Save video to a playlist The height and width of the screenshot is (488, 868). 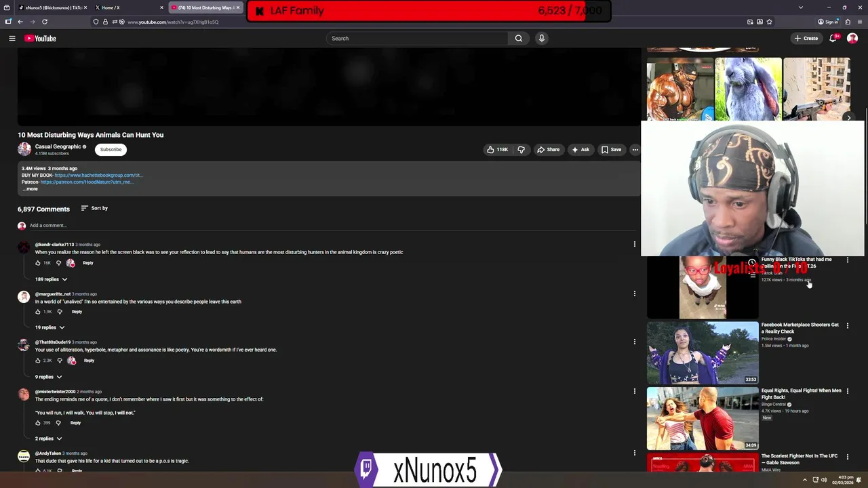[x=611, y=150]
